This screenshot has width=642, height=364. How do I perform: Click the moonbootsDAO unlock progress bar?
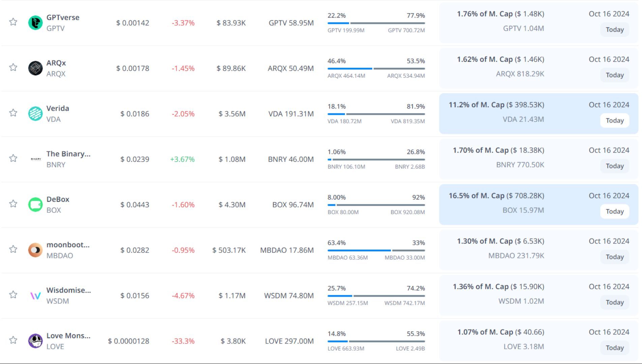376,251
